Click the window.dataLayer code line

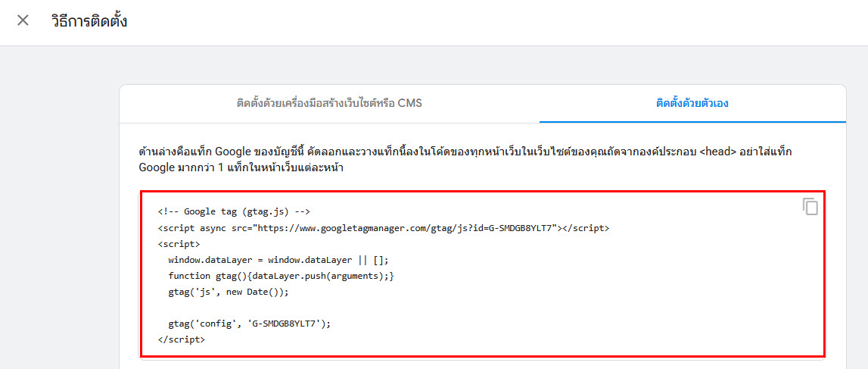click(279, 259)
